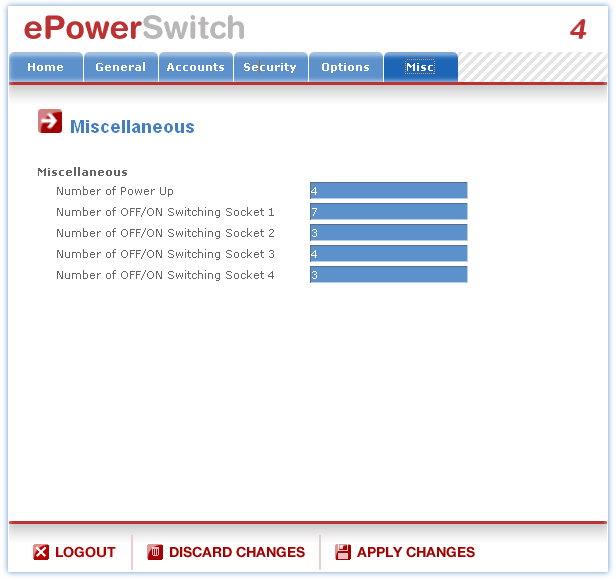
Task: Switch to the Accounts tab
Action: coord(195,67)
